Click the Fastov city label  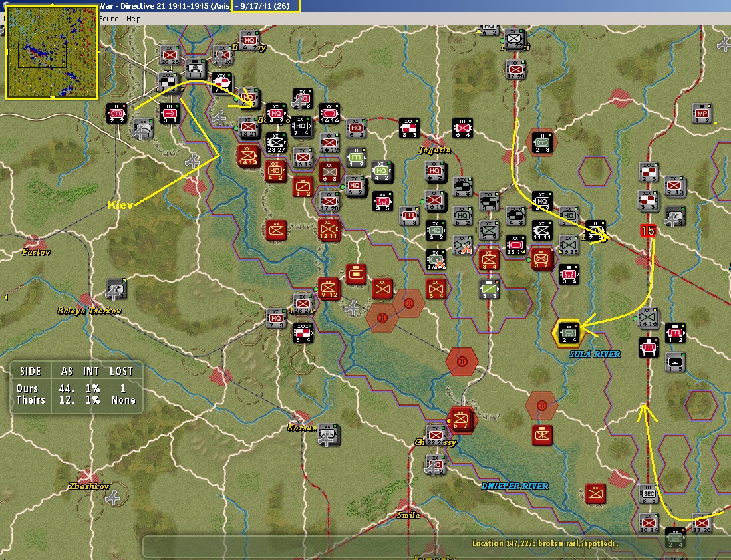pyautogui.click(x=36, y=252)
